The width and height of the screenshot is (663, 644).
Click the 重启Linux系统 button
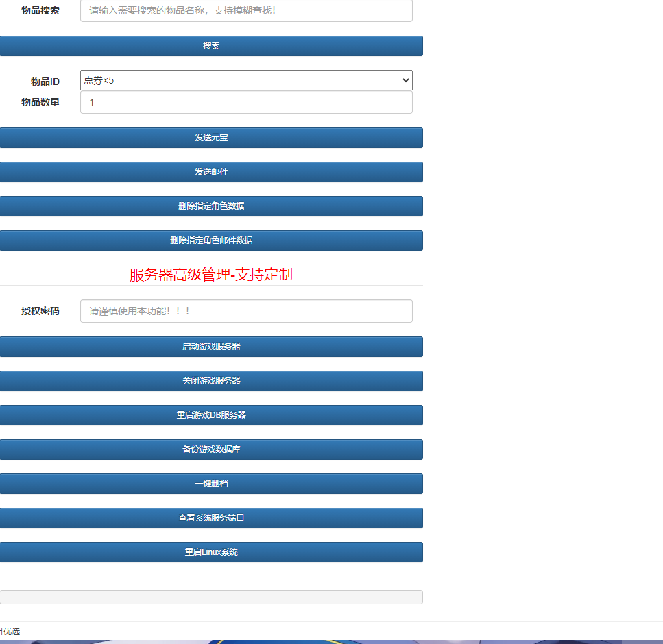coord(211,552)
